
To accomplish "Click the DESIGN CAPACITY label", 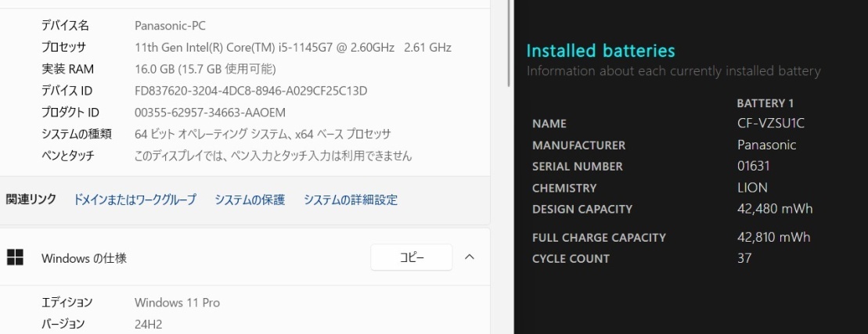I will [x=582, y=210].
